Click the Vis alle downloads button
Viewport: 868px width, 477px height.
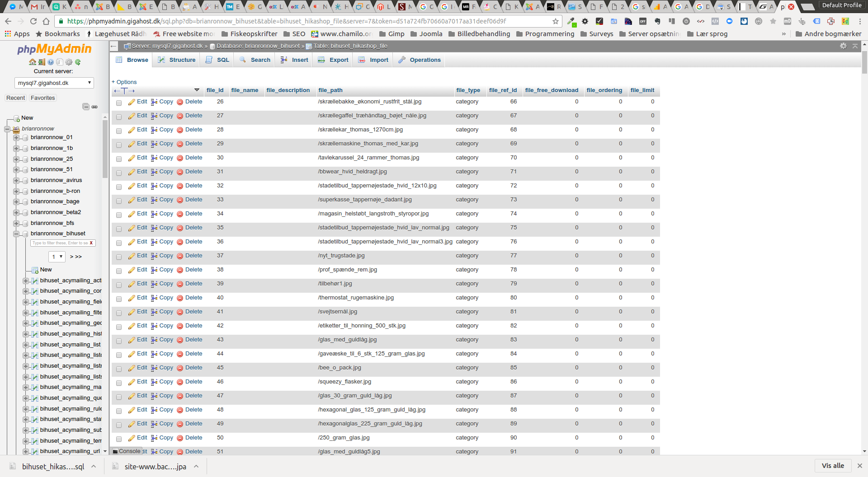coord(833,466)
